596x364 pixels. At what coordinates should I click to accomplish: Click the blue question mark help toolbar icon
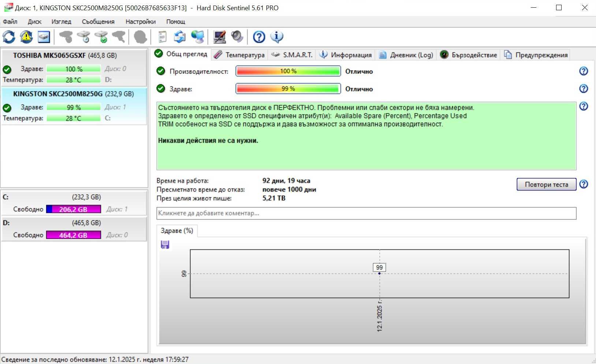click(x=259, y=37)
